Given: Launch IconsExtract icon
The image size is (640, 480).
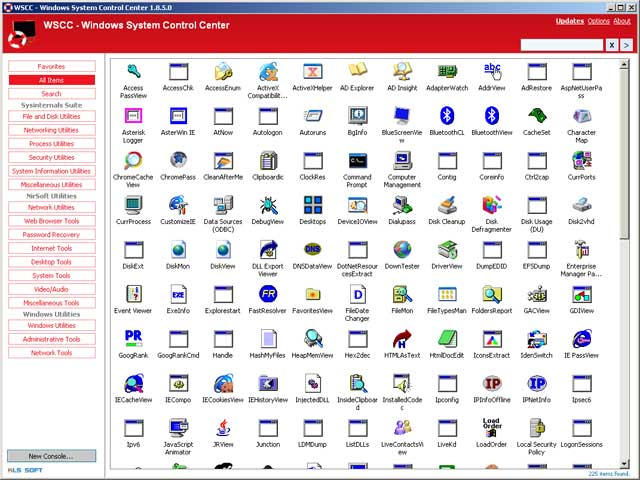Looking at the screenshot, I should pyautogui.click(x=492, y=339).
